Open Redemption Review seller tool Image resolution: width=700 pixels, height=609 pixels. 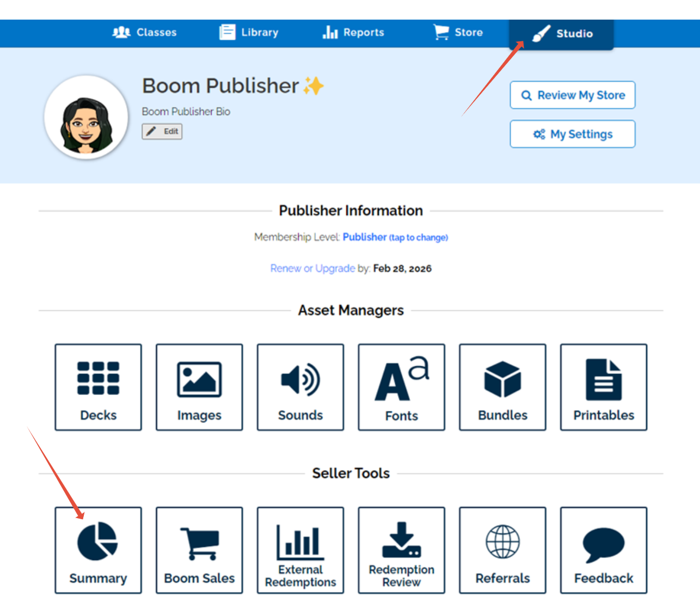pos(402,550)
